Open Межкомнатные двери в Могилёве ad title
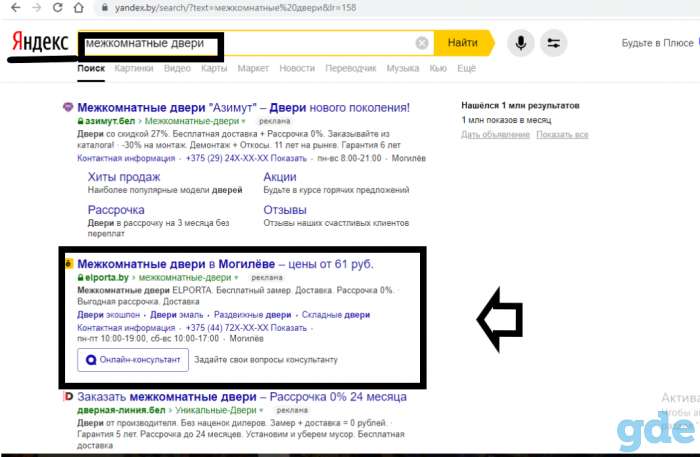Image resolution: width=700 pixels, height=457 pixels. 225,264
